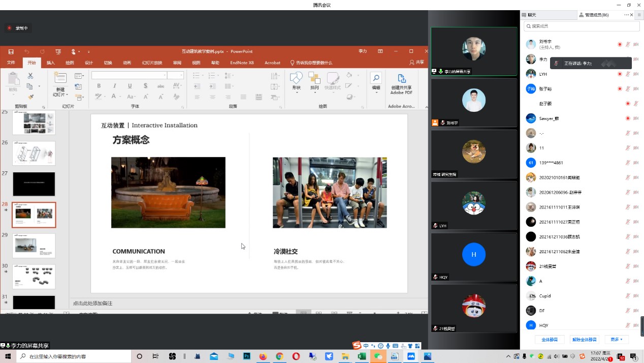
Task: Select slide 29 thumbnail
Action: pos(34,246)
